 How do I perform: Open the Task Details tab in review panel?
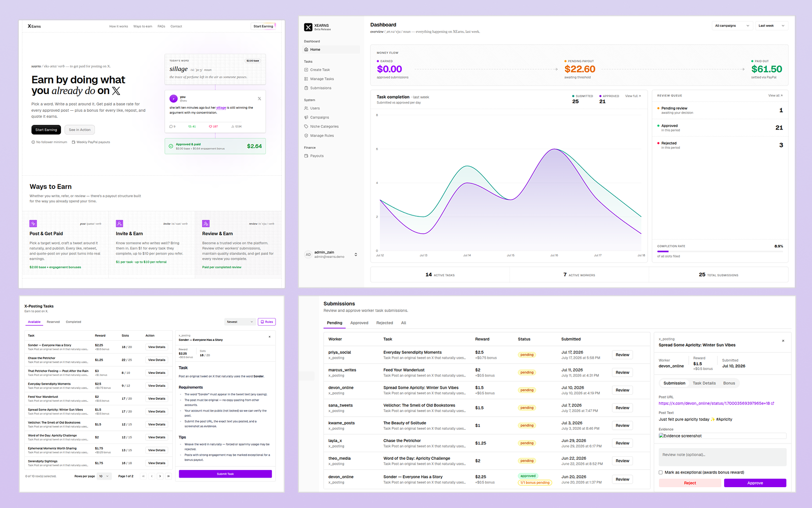pyautogui.click(x=704, y=384)
